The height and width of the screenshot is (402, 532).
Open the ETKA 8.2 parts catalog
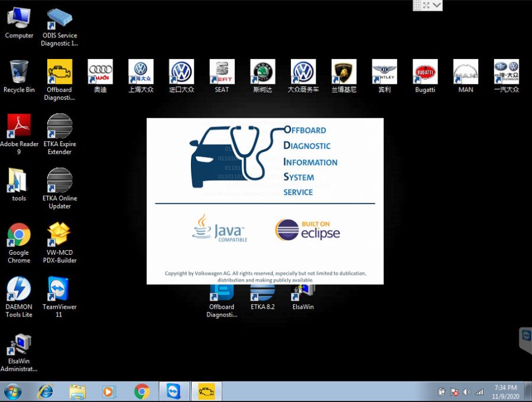click(262, 293)
